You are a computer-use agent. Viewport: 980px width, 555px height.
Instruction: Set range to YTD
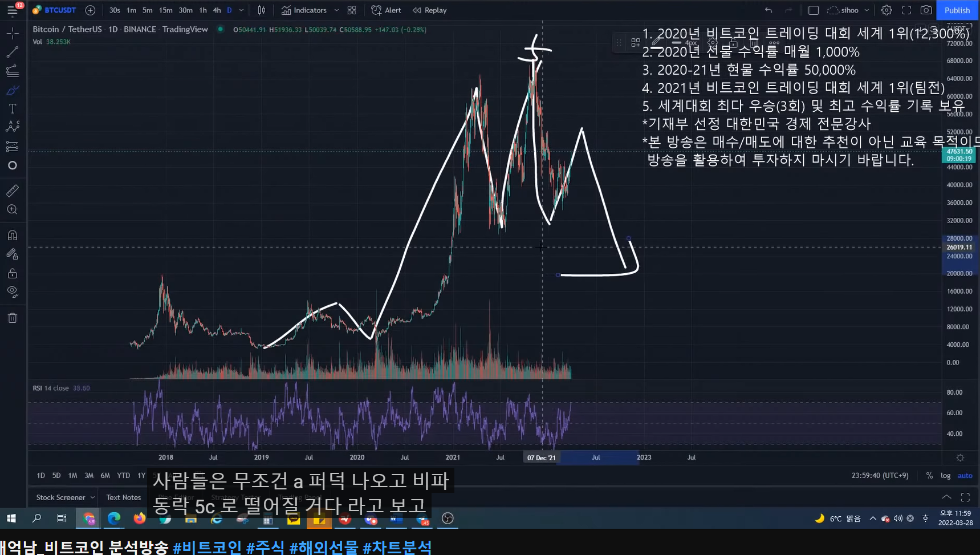(x=123, y=475)
